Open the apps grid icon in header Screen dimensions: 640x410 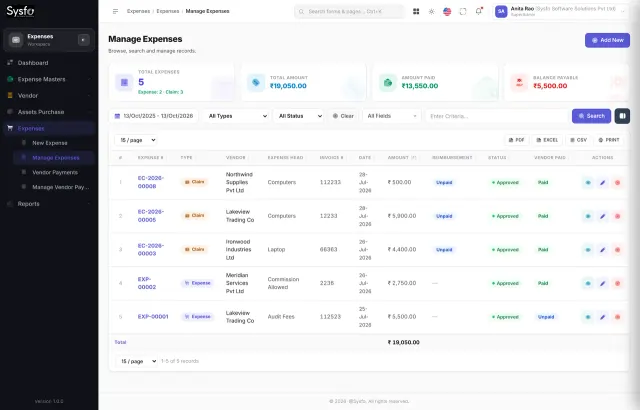[416, 11]
